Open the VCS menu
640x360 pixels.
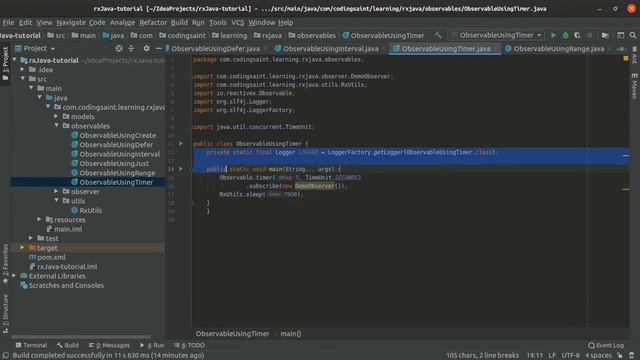(238, 22)
